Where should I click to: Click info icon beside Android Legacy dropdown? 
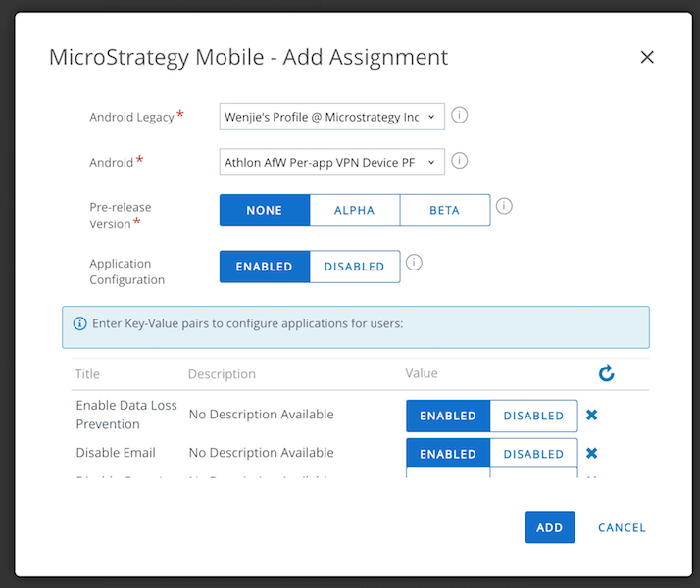point(459,115)
